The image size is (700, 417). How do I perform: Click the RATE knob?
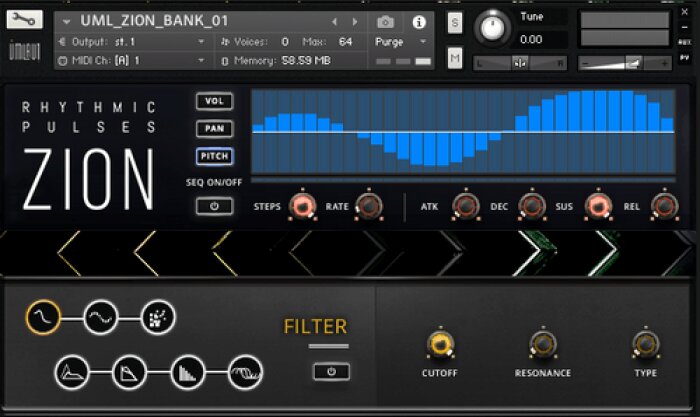coord(369,206)
